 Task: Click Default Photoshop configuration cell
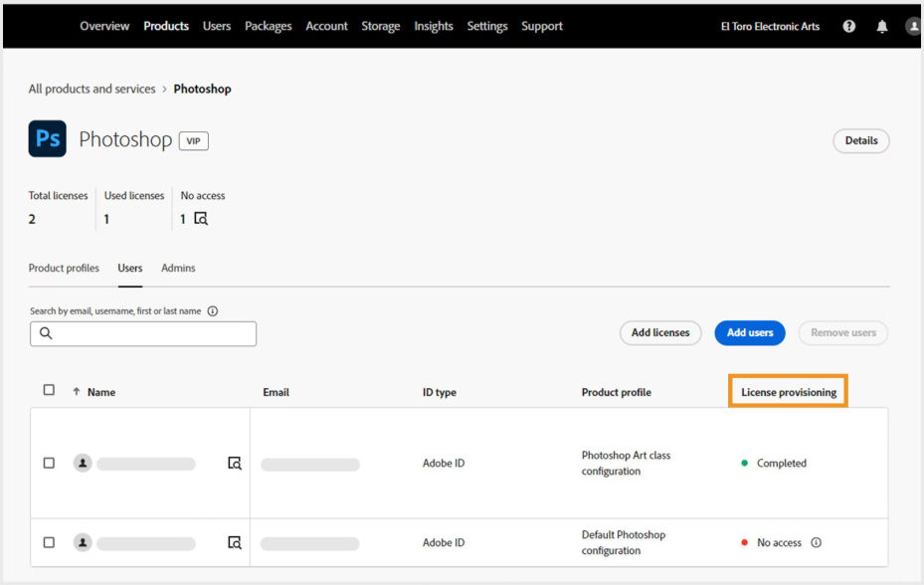624,542
